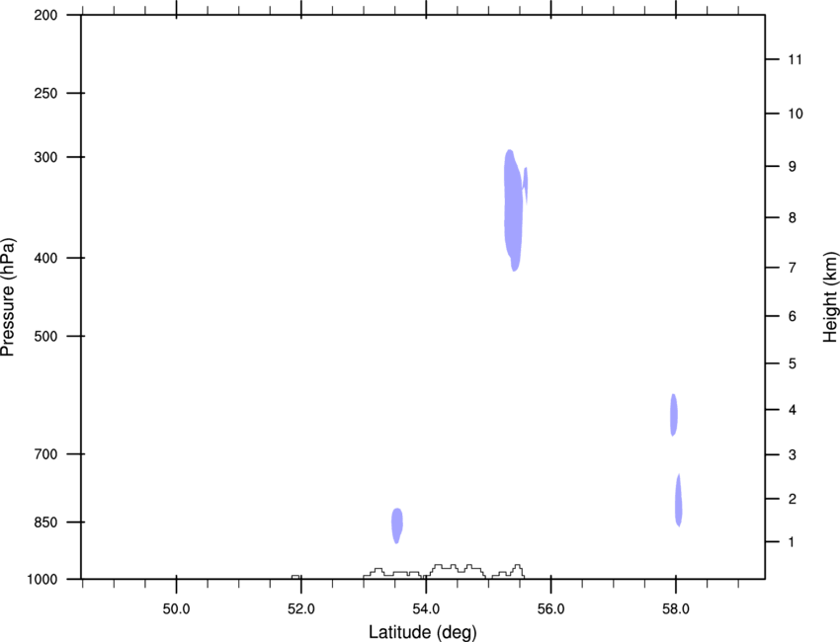
Task: Click height tick label 8
Action: tap(793, 218)
